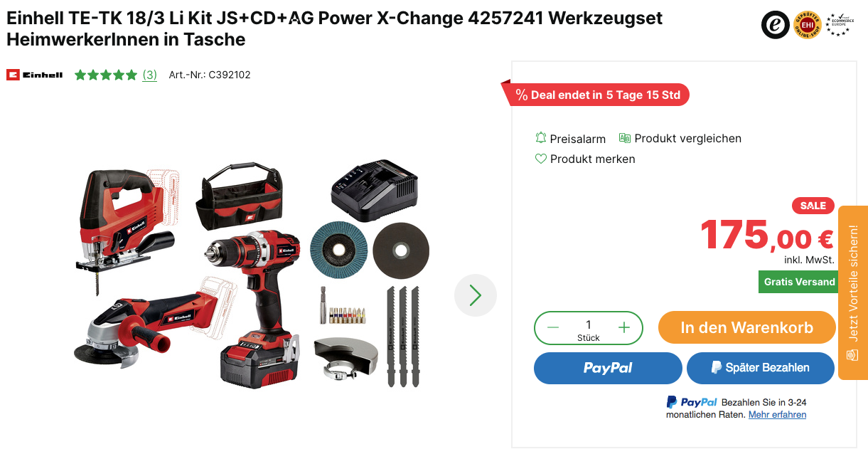Toggle the Produkt merken heart icon

(541, 159)
